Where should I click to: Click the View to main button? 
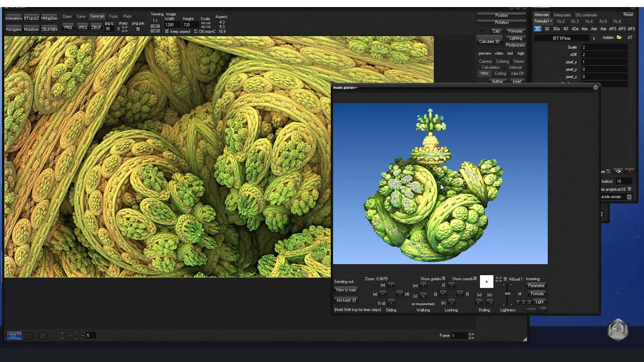pyautogui.click(x=346, y=290)
